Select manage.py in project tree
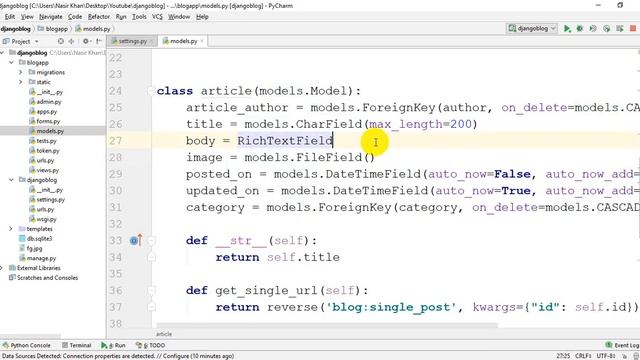The image size is (640, 360). [38, 258]
